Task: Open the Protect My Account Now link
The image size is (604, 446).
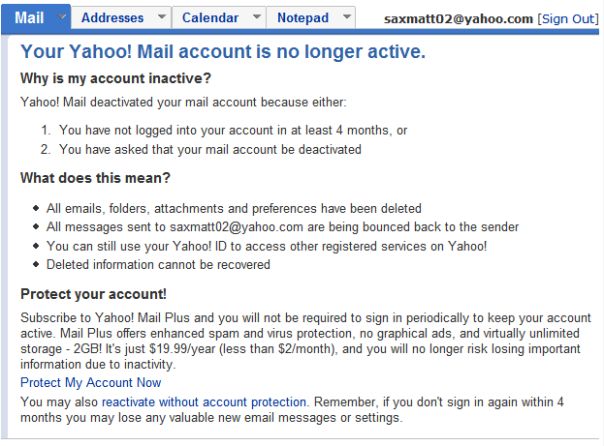Action: (91, 382)
